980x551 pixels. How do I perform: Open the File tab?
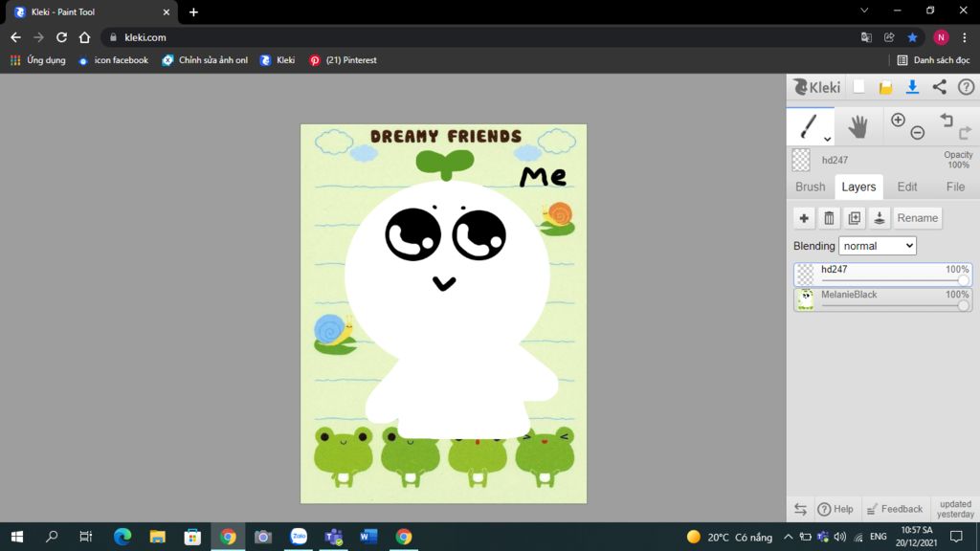(x=955, y=187)
